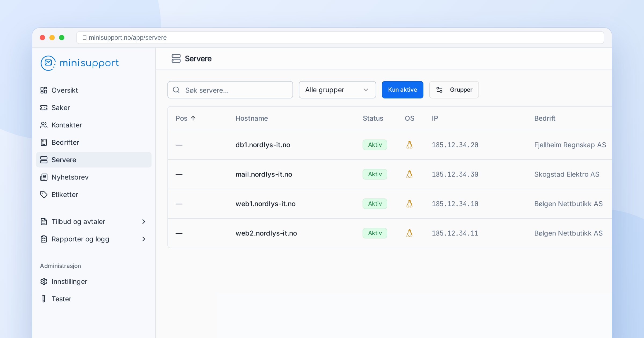Click the Linux icon for web1.nordlys-it.no
This screenshot has height=338, width=644.
tap(409, 204)
